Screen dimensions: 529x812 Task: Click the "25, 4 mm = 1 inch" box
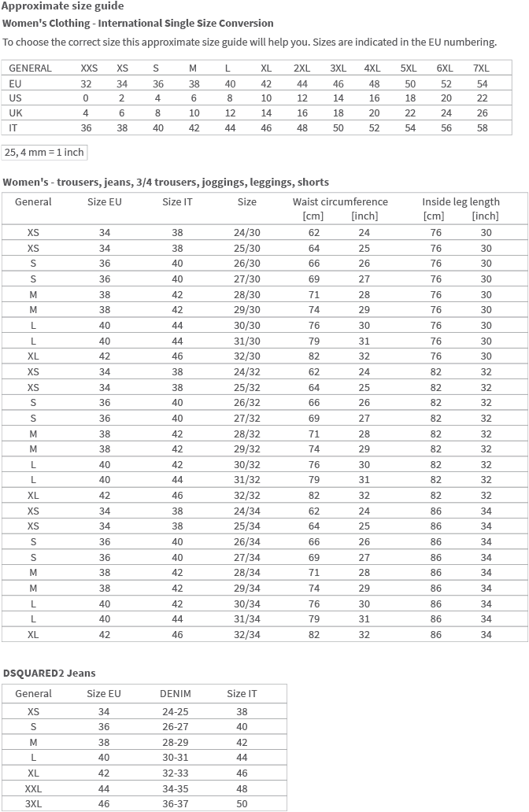pyautogui.click(x=44, y=152)
